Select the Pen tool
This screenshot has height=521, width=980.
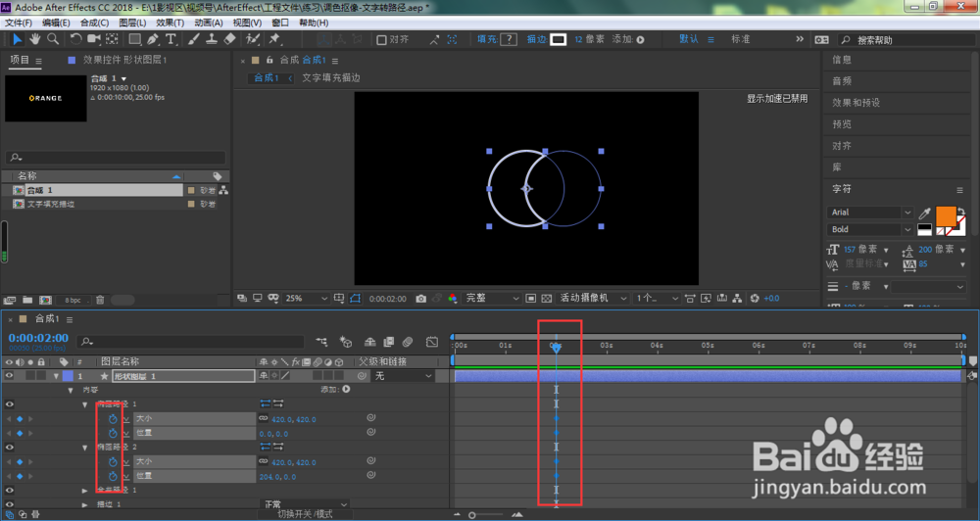[x=153, y=39]
